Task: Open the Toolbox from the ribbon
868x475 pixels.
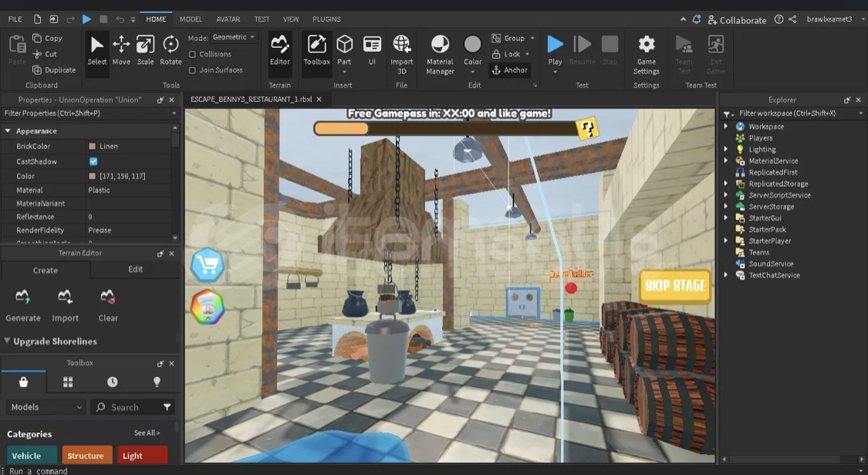Action: click(x=316, y=50)
